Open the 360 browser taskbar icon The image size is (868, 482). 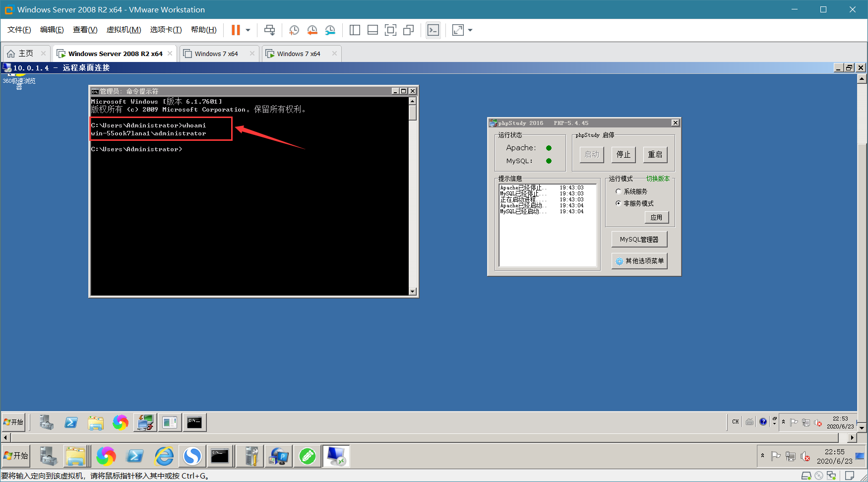[106, 456]
